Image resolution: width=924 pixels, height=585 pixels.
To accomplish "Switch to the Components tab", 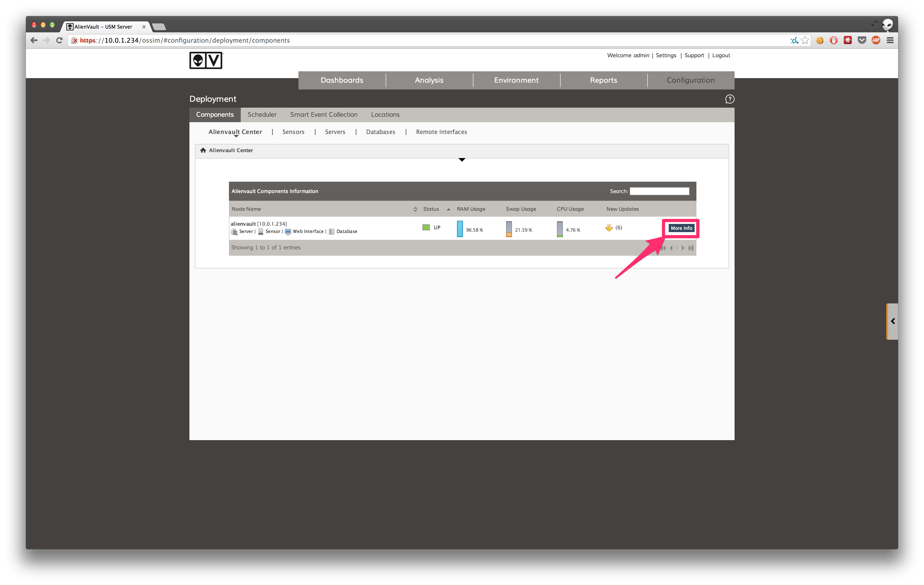I will [x=215, y=115].
